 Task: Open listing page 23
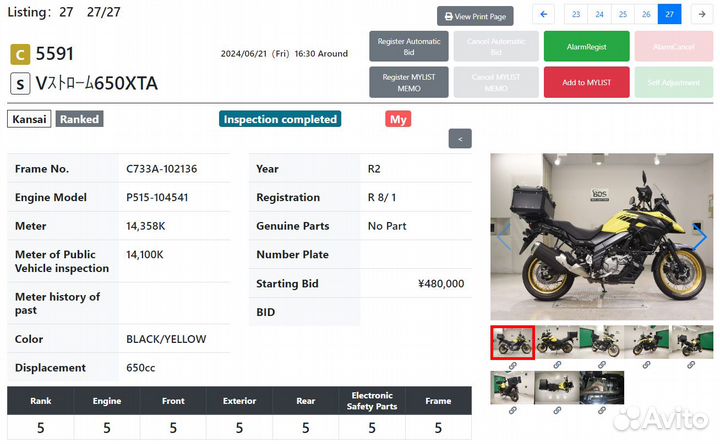tap(576, 14)
